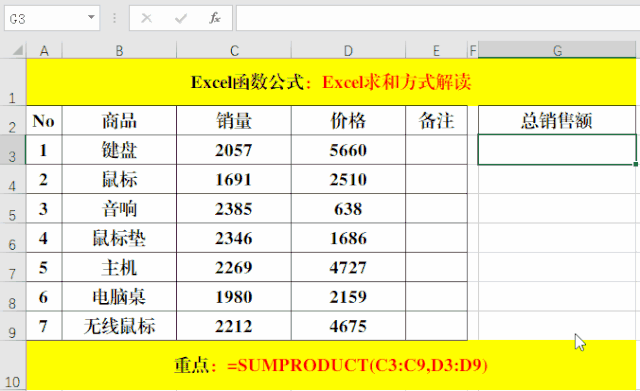This screenshot has width=640, height=391.
Task: Select column D header
Action: 348,51
